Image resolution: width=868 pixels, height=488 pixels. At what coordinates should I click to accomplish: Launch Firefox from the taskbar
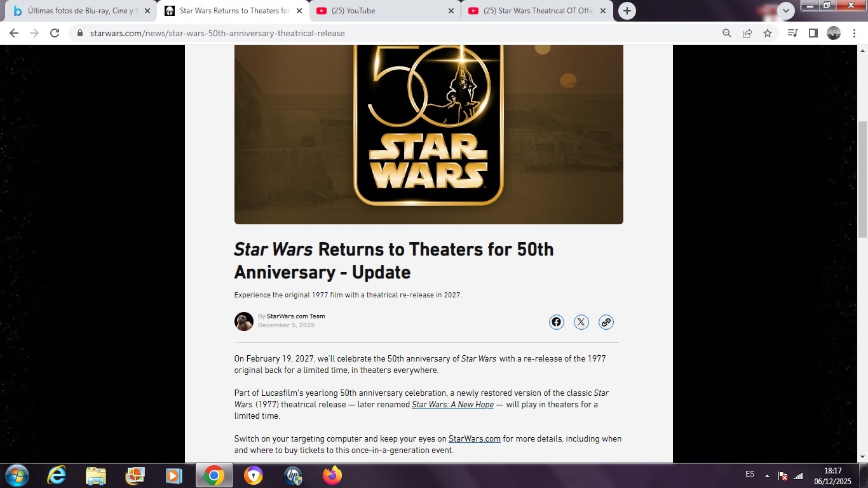(332, 475)
